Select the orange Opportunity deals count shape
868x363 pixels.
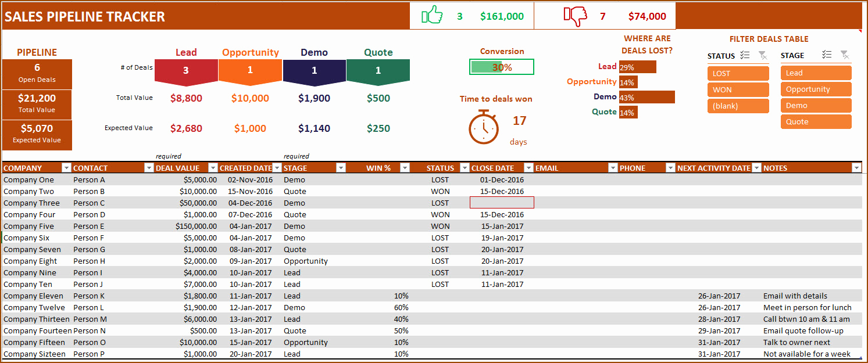(251, 72)
